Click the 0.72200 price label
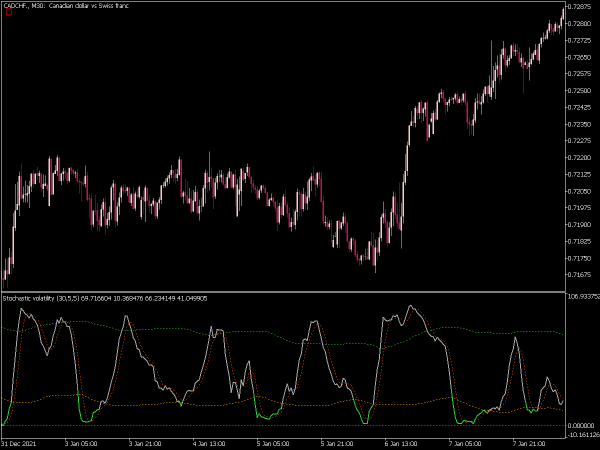 click(x=579, y=158)
